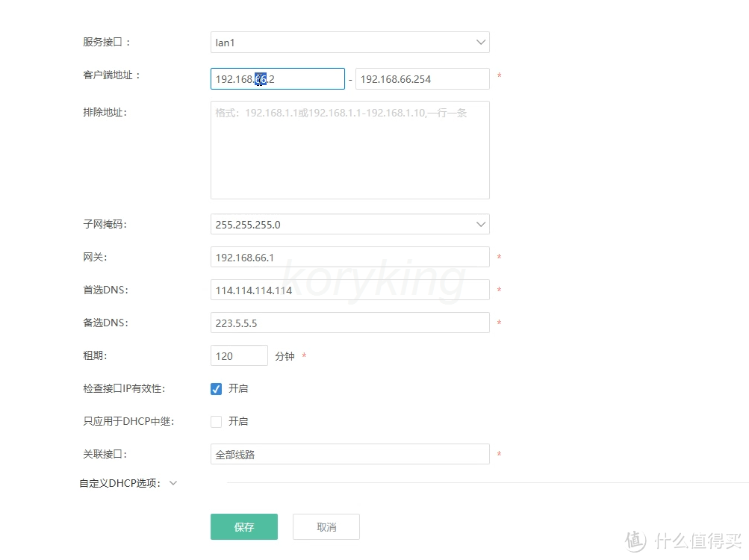
Task: Select the 首选DNS field showing 114.114.114.114
Action: [x=349, y=290]
